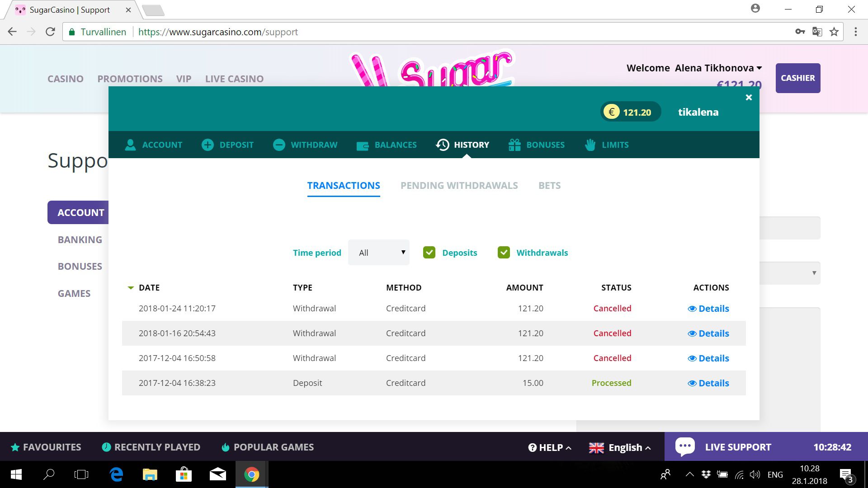Image resolution: width=868 pixels, height=488 pixels.
Task: Open Favourites in bottom bar
Action: coord(46,447)
